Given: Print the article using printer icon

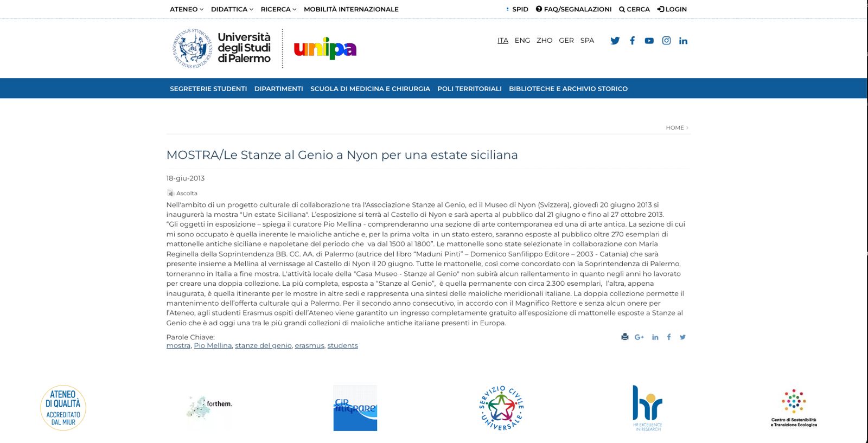Looking at the screenshot, I should click(624, 337).
